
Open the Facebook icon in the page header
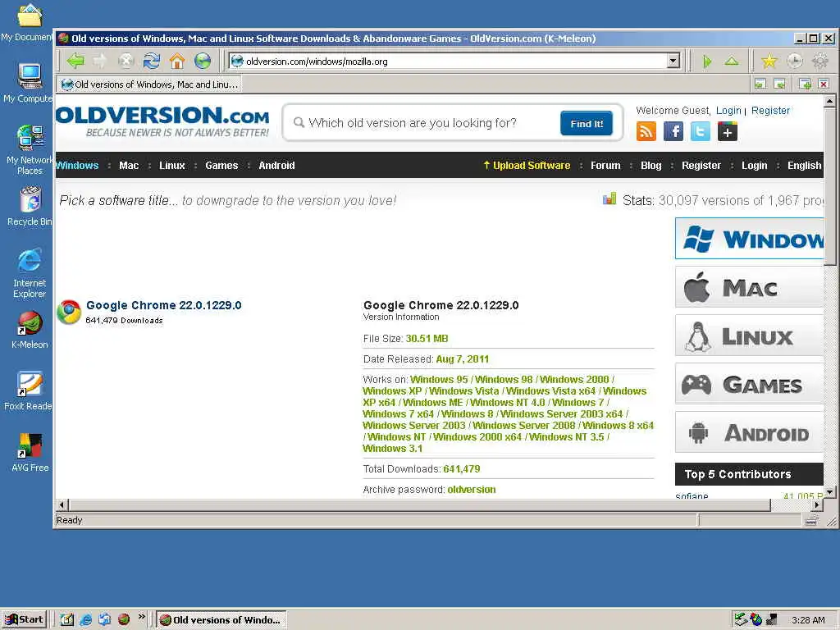click(673, 131)
